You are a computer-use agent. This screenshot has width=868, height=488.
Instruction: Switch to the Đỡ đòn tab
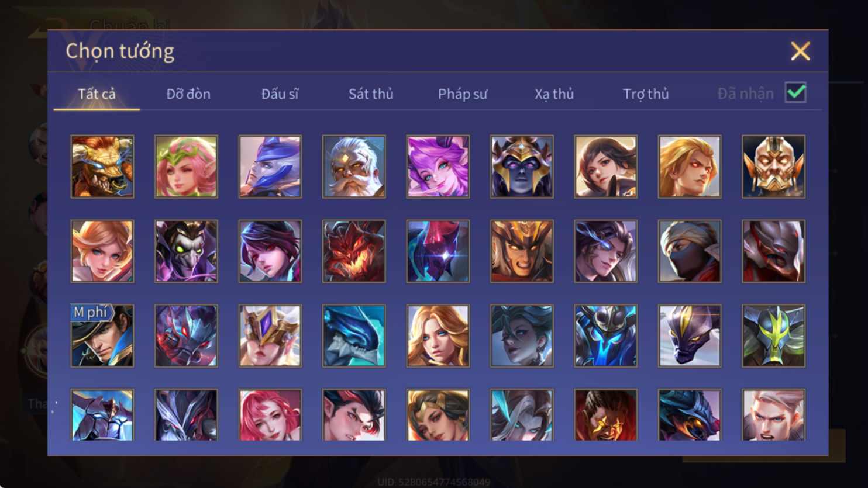click(188, 94)
